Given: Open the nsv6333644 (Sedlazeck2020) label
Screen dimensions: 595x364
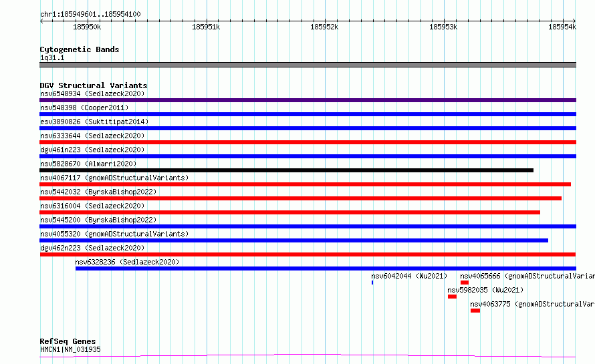Looking at the screenshot, I should 92,136.
